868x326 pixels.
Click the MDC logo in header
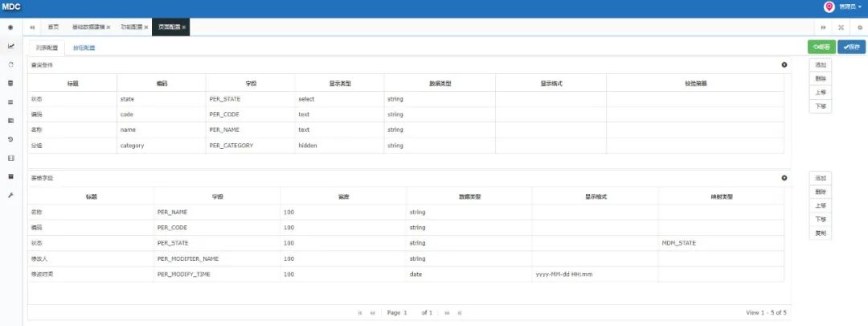(x=11, y=6)
